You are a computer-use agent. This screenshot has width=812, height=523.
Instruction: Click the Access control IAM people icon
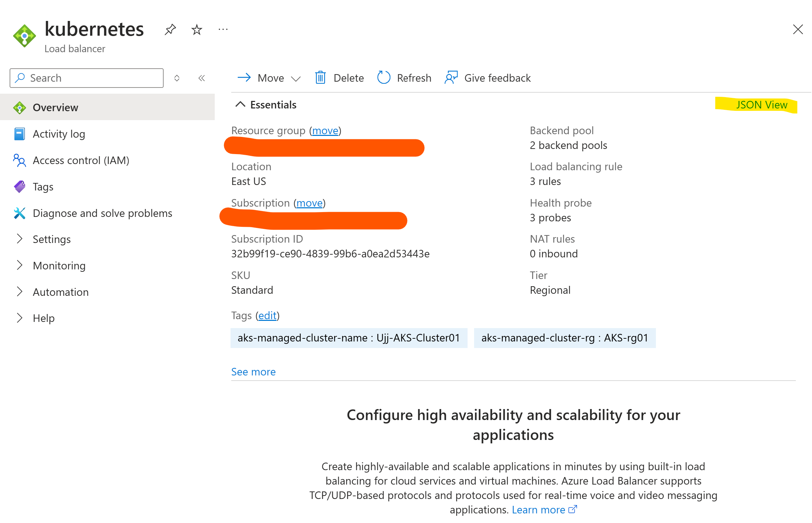coord(20,160)
